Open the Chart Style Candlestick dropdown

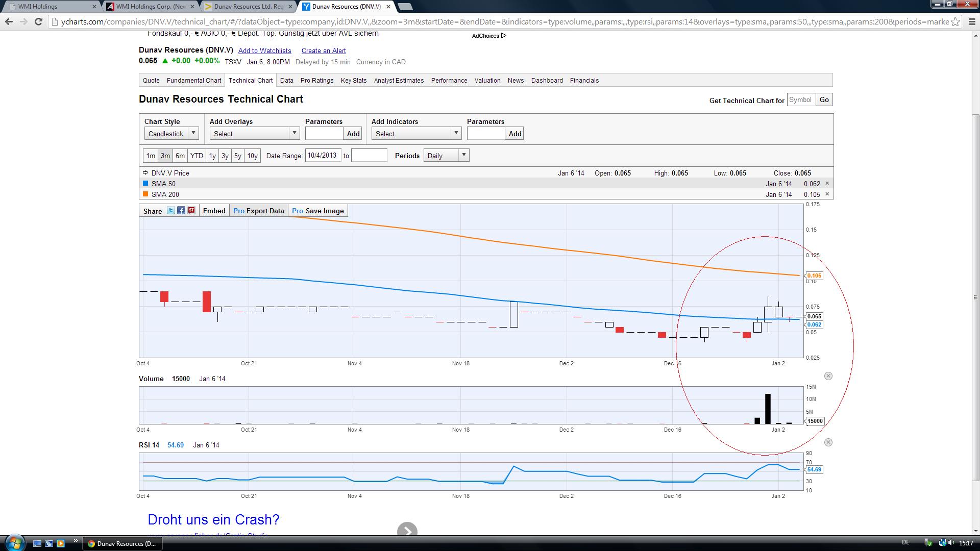171,134
